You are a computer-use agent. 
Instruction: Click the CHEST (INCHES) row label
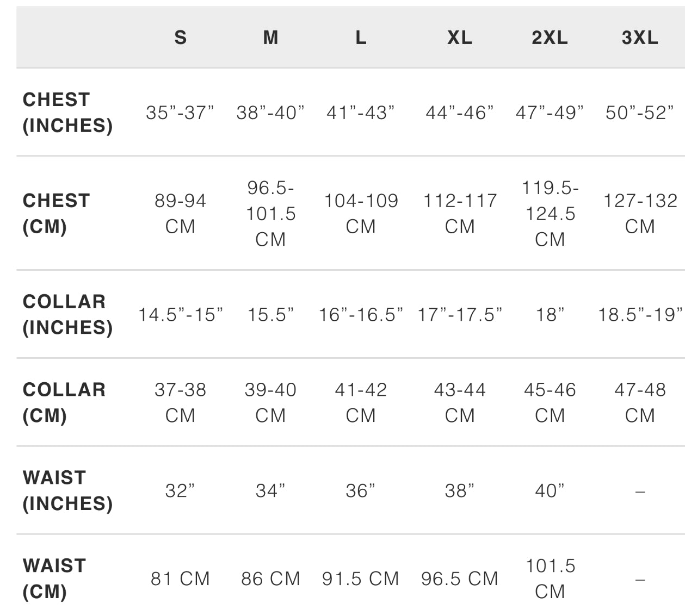67,113
